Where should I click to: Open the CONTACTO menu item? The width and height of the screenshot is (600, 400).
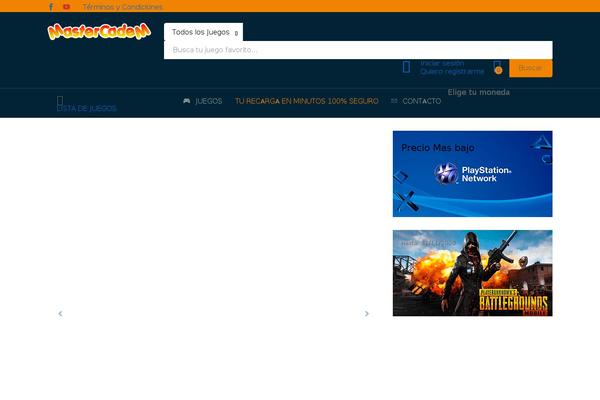pos(422,101)
